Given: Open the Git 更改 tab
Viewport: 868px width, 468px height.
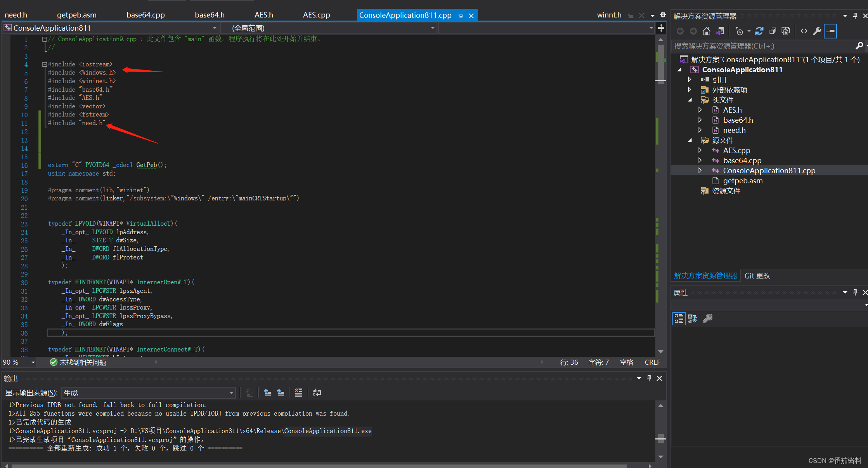Looking at the screenshot, I should (x=757, y=276).
